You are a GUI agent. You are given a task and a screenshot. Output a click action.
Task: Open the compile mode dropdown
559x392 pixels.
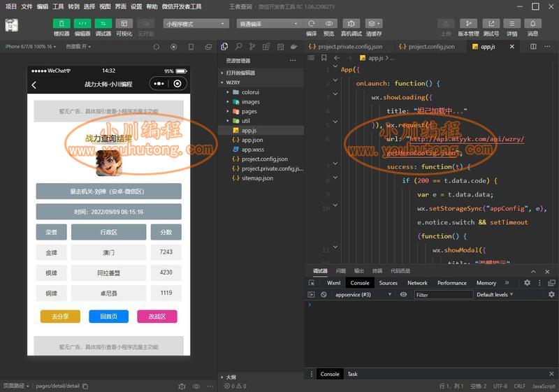coord(268,24)
